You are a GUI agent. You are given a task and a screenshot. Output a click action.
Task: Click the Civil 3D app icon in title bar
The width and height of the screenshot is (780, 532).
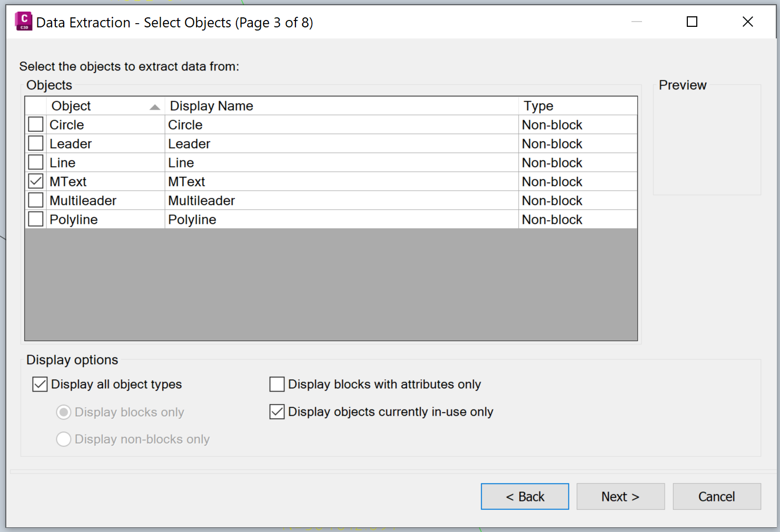click(x=23, y=21)
